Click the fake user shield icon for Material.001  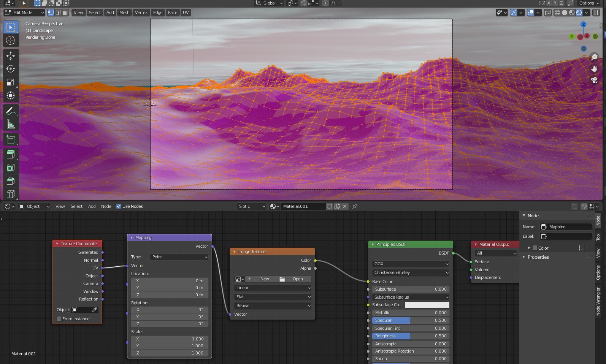(x=330, y=206)
